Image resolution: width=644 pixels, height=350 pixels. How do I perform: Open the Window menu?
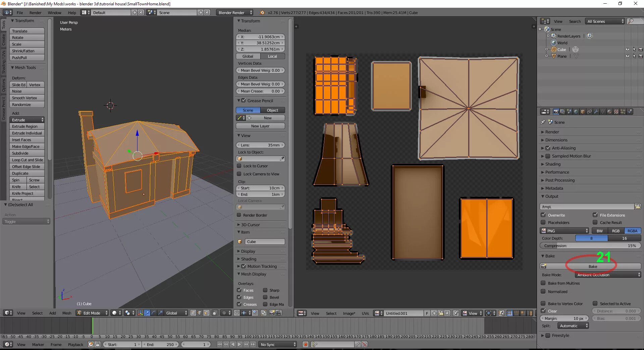click(54, 12)
